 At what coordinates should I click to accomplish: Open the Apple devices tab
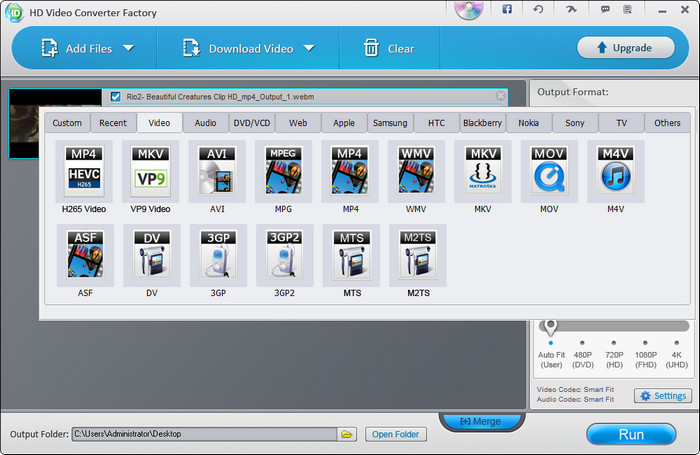344,123
